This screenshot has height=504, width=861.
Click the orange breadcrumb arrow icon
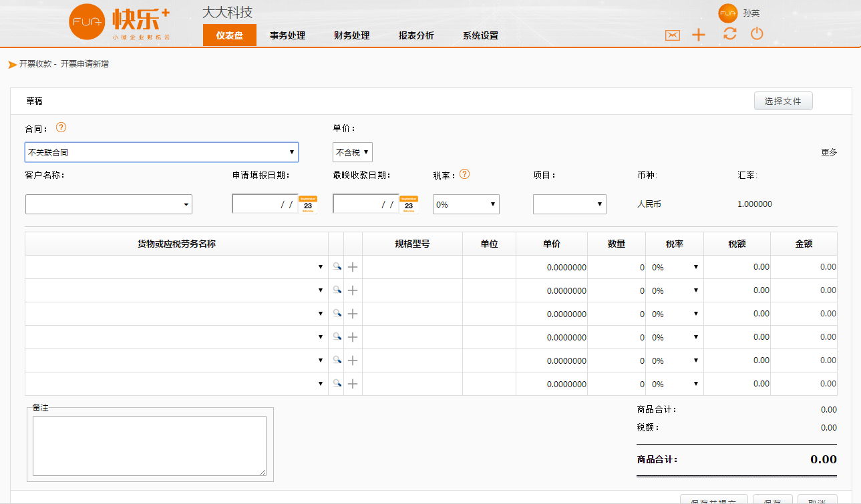pyautogui.click(x=12, y=65)
